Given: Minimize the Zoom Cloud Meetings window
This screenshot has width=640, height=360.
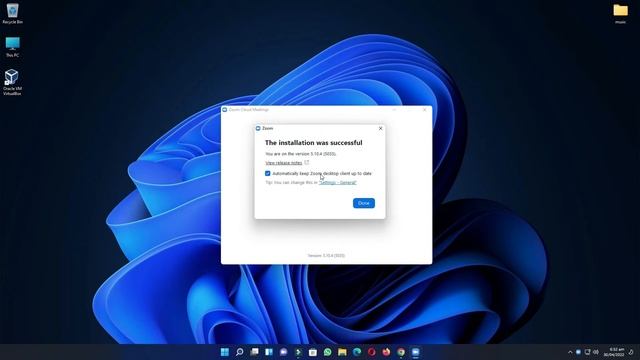Looking at the screenshot, I should (x=394, y=110).
